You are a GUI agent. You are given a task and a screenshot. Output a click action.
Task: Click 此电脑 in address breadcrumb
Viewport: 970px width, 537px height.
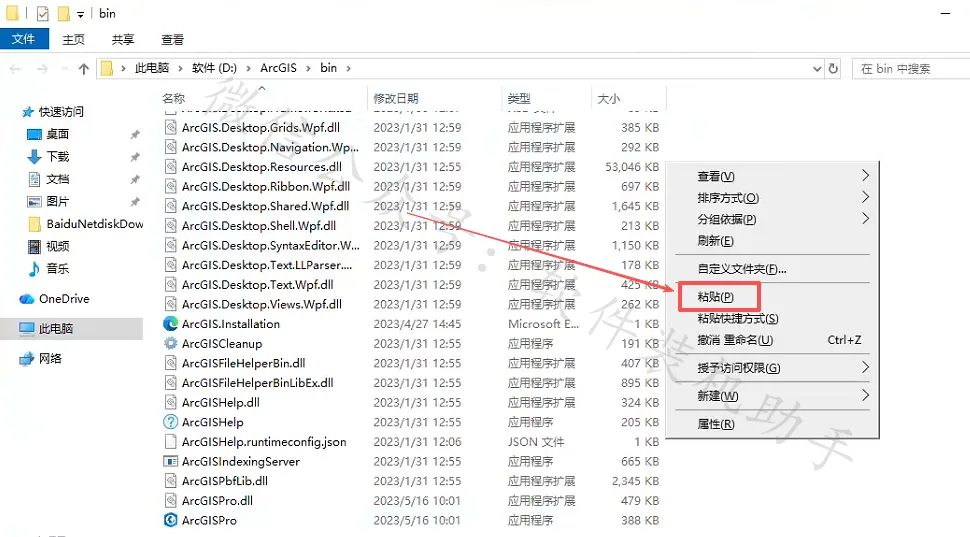pyautogui.click(x=152, y=68)
